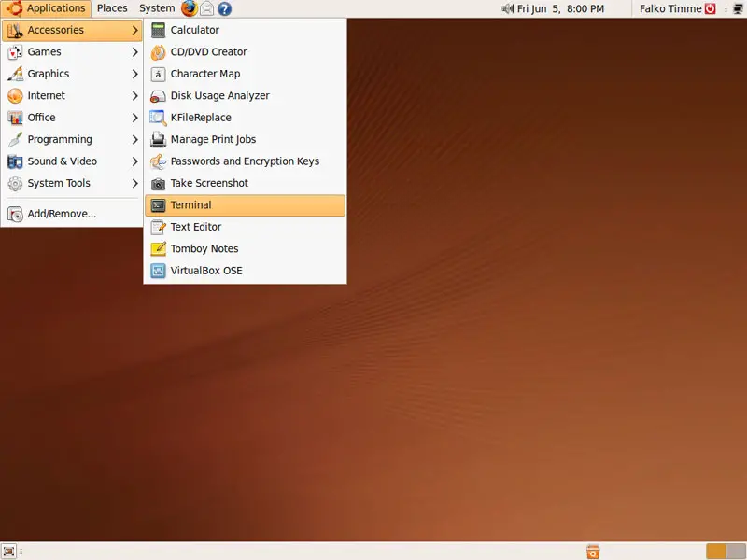
Task: Open Manage Print Jobs printer entry
Action: [245, 139]
